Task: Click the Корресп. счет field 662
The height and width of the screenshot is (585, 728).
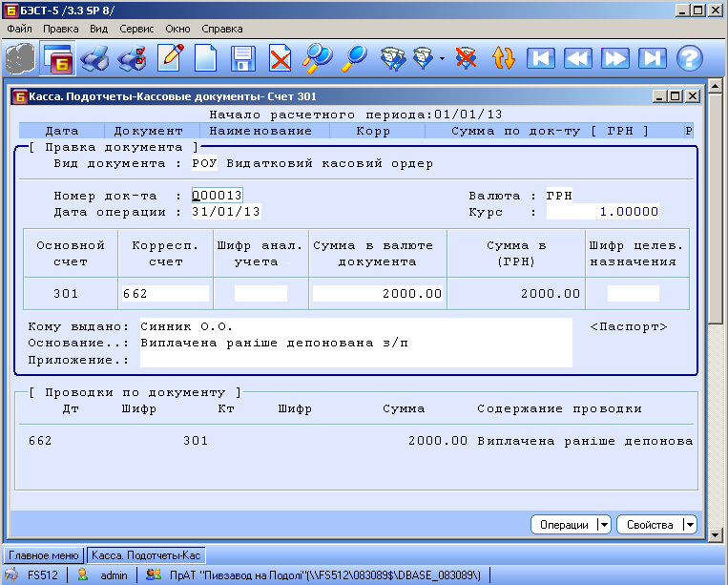Action: coord(165,293)
